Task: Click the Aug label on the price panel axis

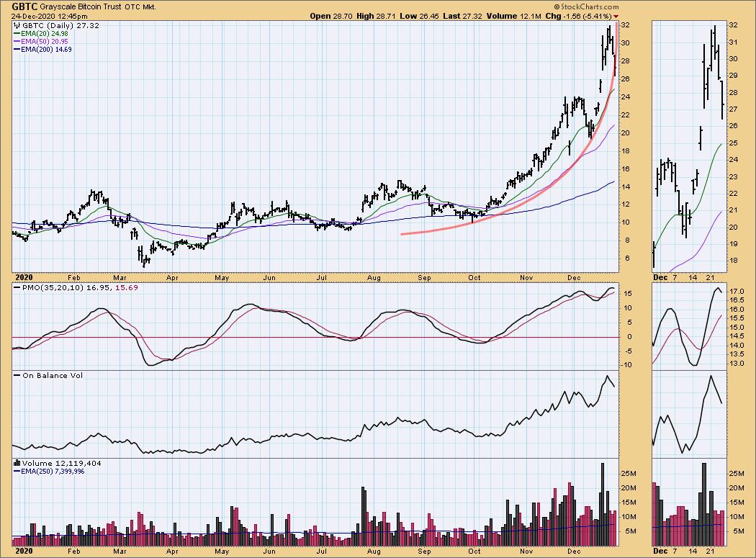Action: click(x=374, y=278)
